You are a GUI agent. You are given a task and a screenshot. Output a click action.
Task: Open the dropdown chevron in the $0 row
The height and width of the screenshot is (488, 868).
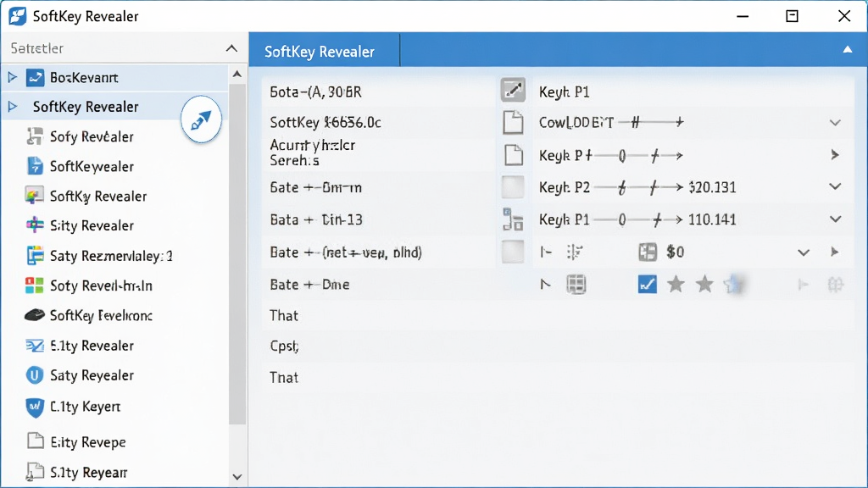pyautogui.click(x=804, y=252)
